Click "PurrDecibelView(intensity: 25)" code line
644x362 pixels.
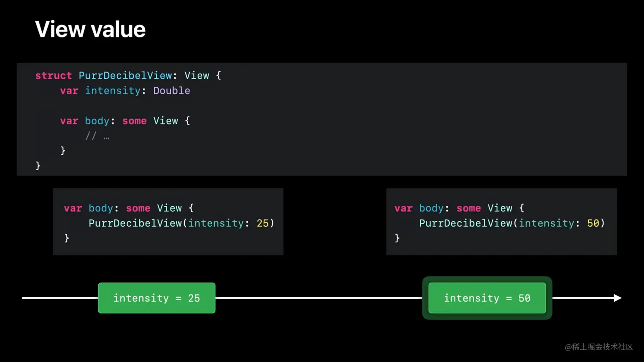181,223
